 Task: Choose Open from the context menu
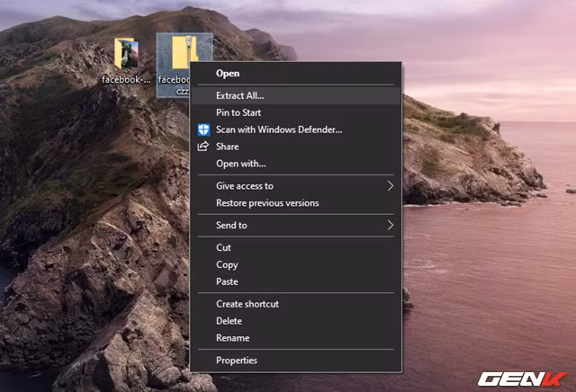(228, 74)
